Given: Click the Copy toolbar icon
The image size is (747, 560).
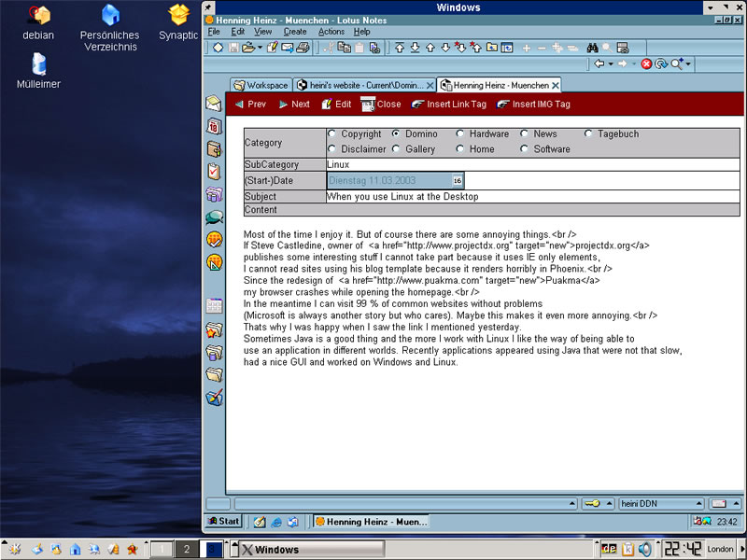Looking at the screenshot, I should click(x=344, y=48).
